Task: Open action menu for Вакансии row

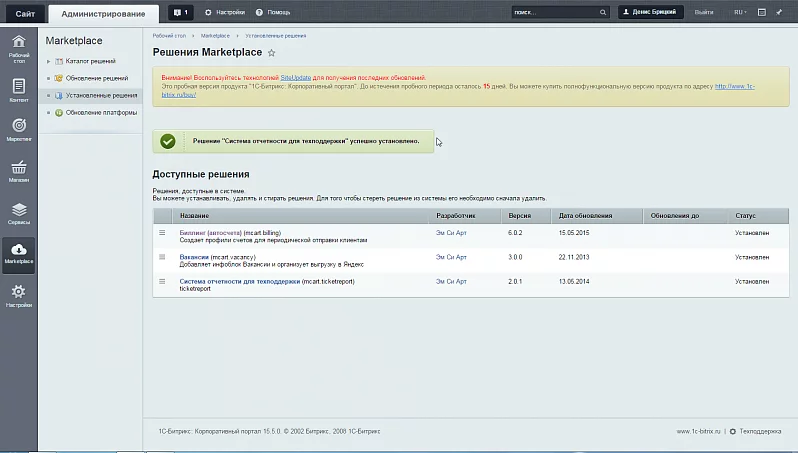Action: (162, 257)
